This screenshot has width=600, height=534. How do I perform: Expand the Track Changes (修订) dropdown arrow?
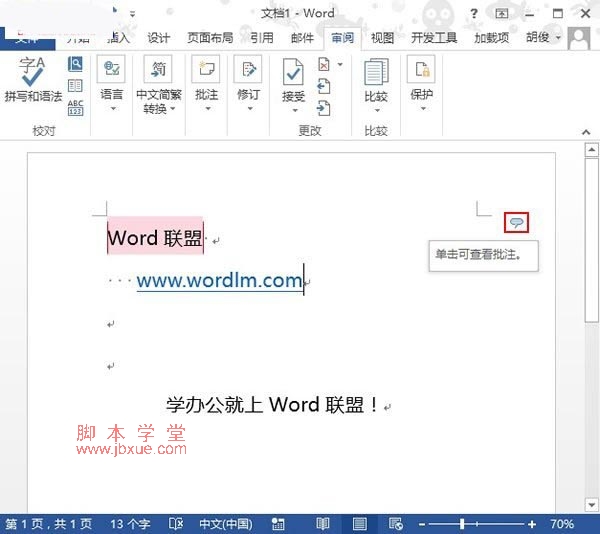click(x=250, y=109)
